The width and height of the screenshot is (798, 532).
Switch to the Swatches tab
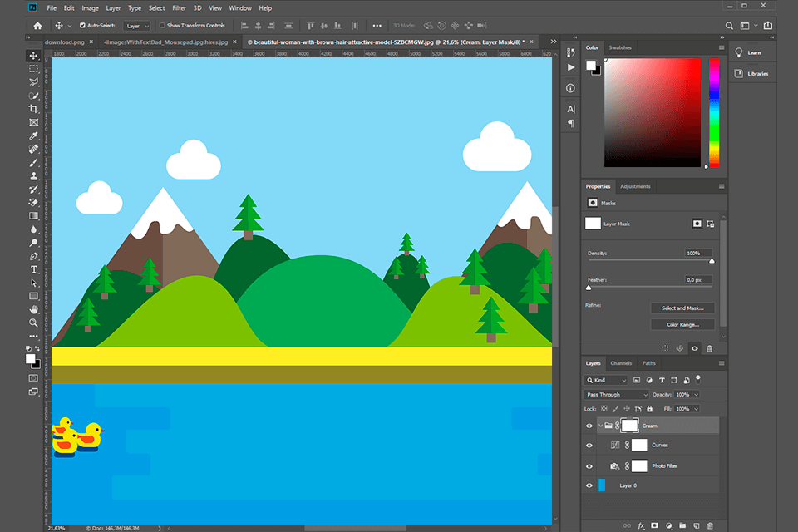pyautogui.click(x=620, y=47)
